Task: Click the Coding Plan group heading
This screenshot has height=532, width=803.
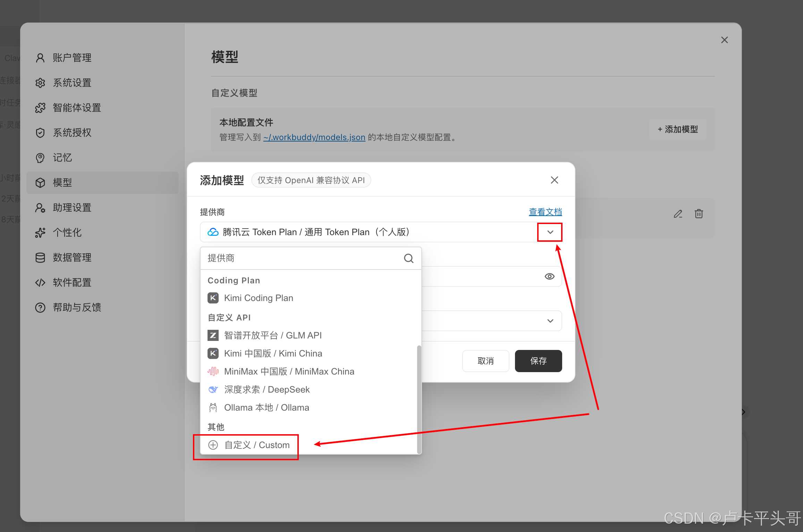Action: 234,281
